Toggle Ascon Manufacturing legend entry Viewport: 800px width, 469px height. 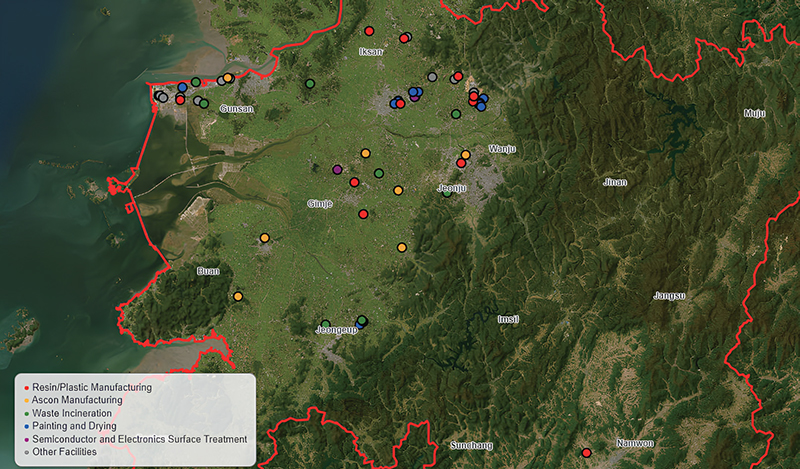(x=73, y=400)
